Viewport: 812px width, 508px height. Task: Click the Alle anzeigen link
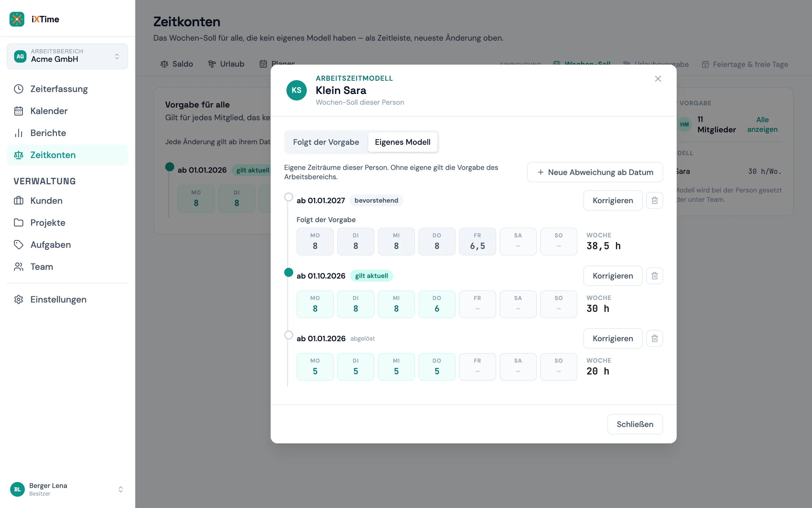[x=762, y=124]
